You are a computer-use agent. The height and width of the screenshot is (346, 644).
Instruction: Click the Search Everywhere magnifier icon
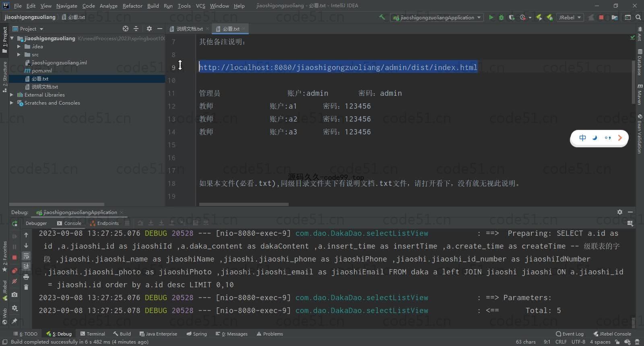coord(638,17)
